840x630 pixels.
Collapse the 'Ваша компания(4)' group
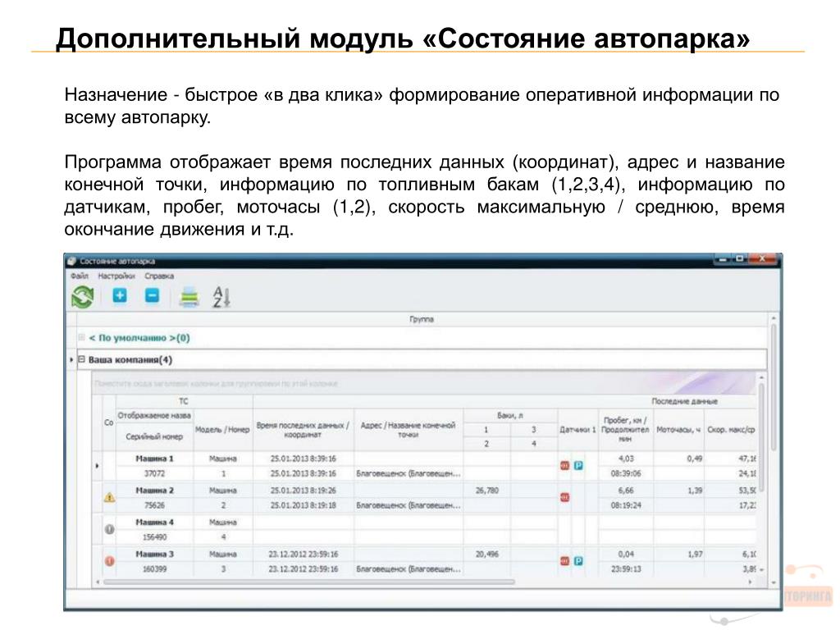[81, 359]
